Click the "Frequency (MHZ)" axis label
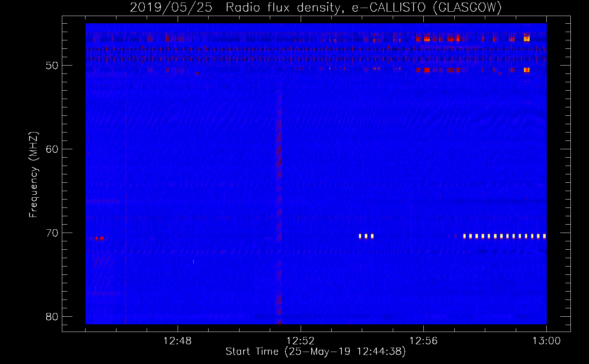 click(33, 175)
